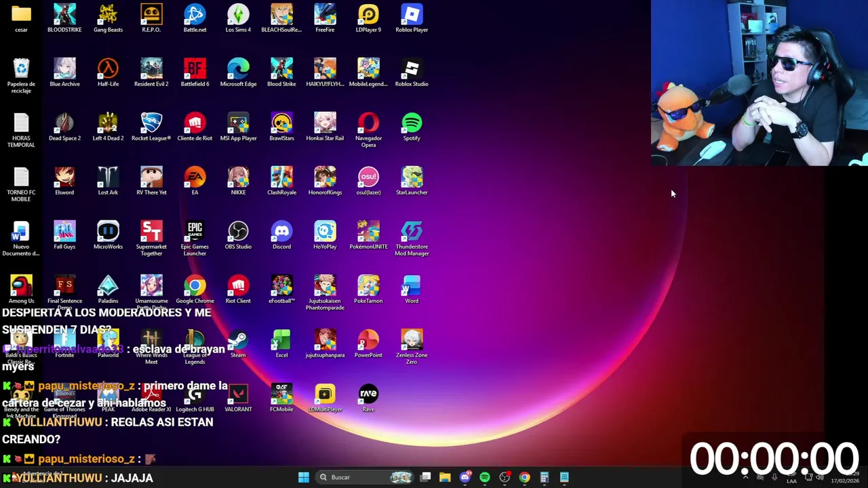This screenshot has width=868, height=488.
Task: Select the HORAS TEMPORAL text file
Action: 21,130
